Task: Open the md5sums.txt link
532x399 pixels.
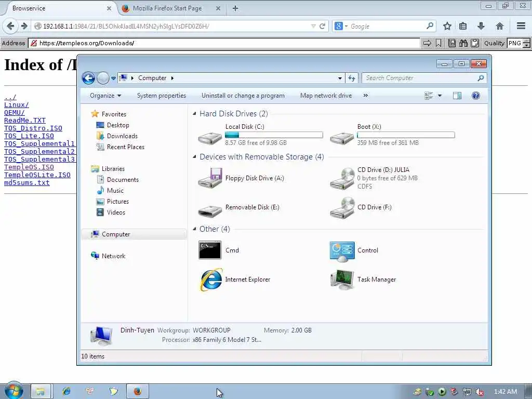Action: point(27,183)
